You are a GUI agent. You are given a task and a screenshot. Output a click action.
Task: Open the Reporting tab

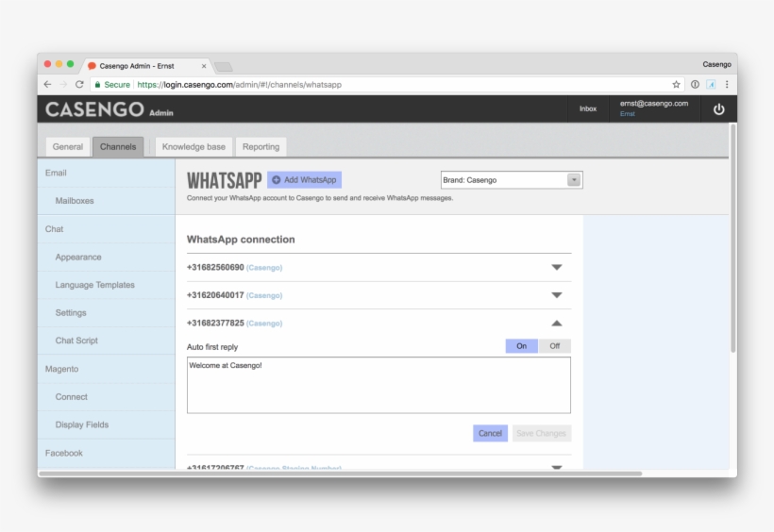tap(261, 146)
